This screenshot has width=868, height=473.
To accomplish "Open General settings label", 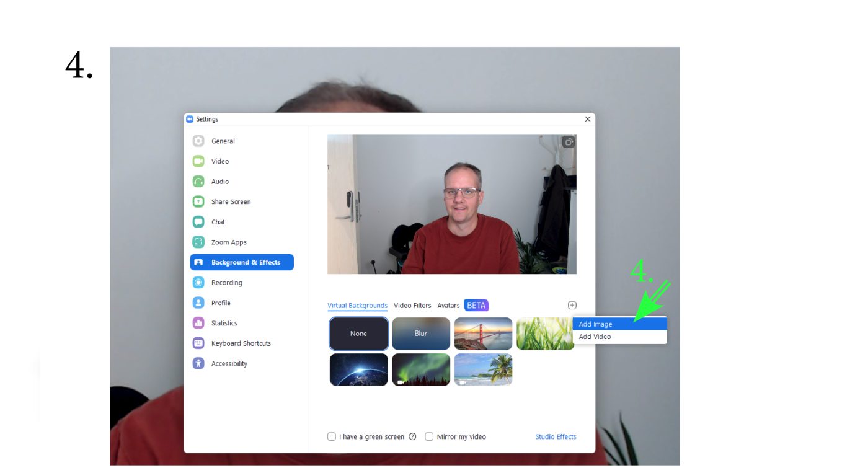I will (x=223, y=141).
